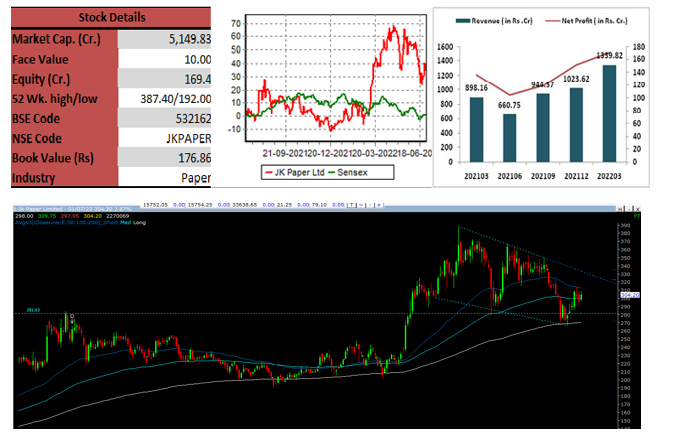Click the 202203 revenue bar

(609, 114)
